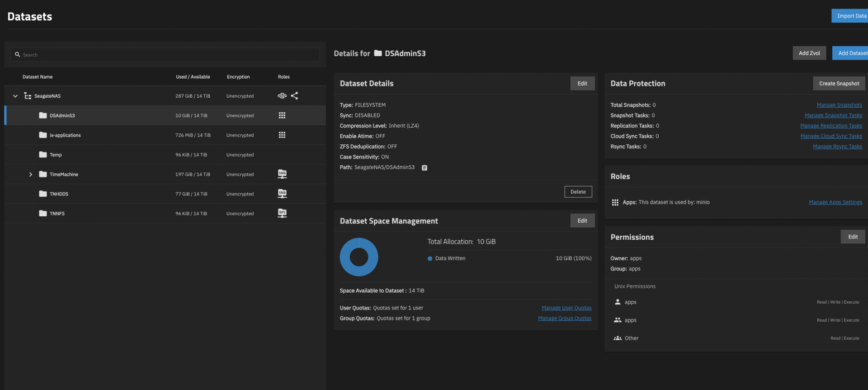Delete the DSAdminS3 dataset
The image size is (868, 390).
[578, 192]
